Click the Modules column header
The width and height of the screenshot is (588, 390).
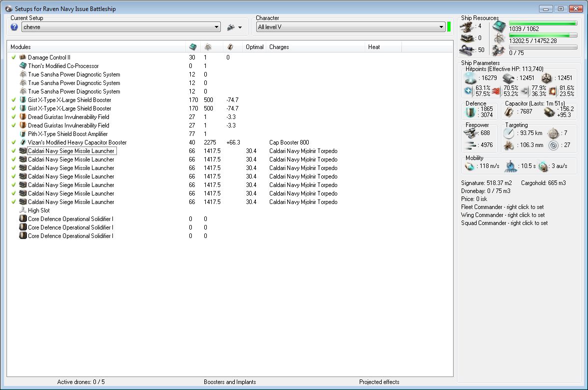click(x=96, y=47)
